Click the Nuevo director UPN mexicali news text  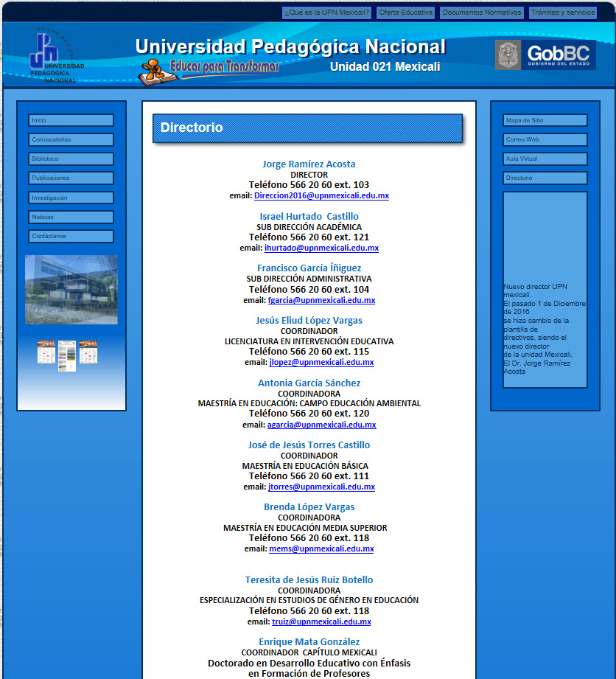coord(545,329)
